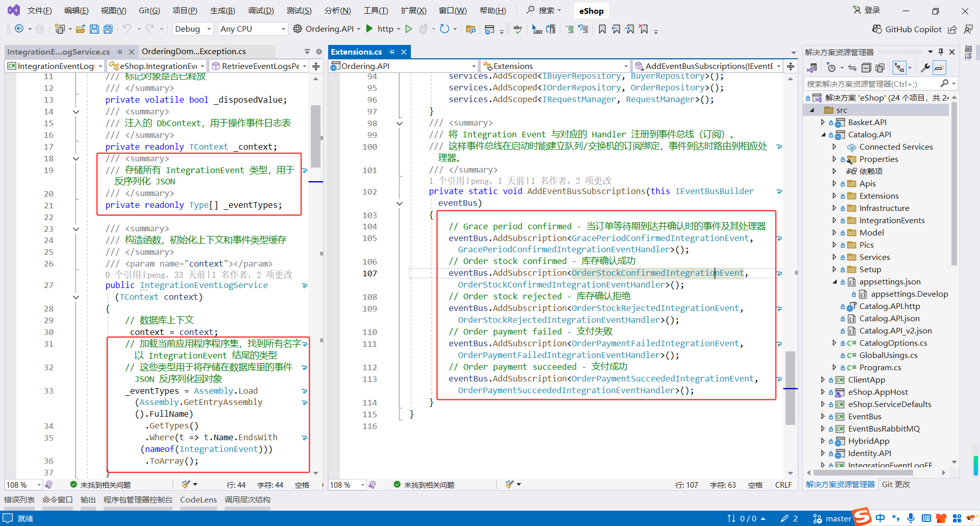Toggle auto-hide pin on the Solution Explorer panel
Viewport: 980px width, 526px height.
(941, 52)
